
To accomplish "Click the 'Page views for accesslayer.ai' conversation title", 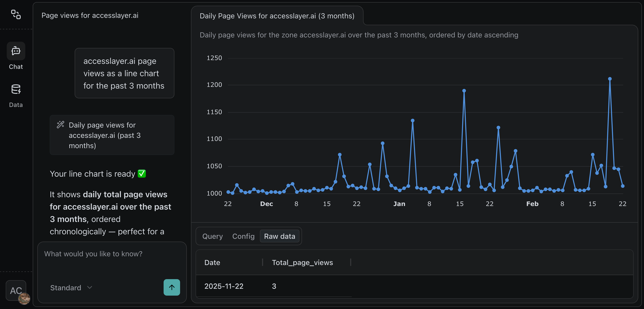I will click(90, 15).
